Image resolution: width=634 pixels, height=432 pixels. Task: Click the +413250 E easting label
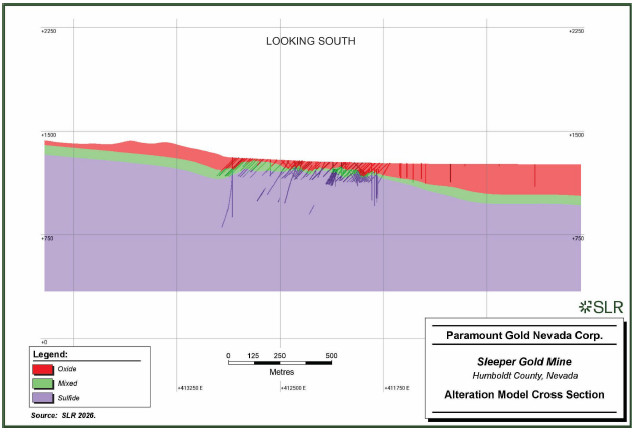tap(190, 388)
